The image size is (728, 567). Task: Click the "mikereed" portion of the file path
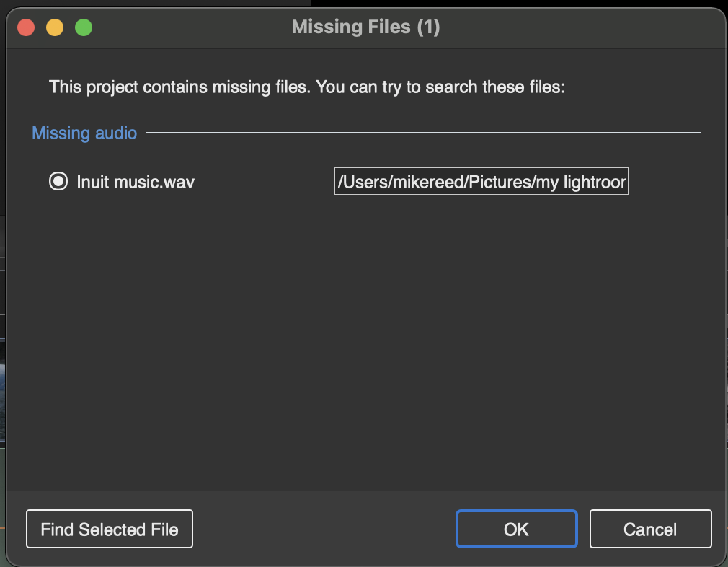pos(428,182)
